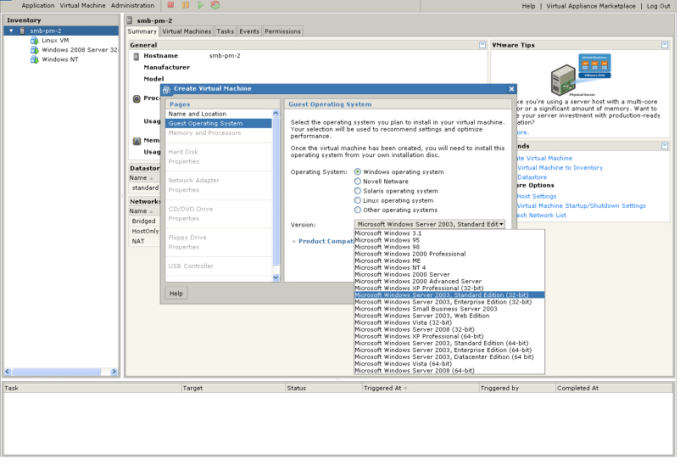Switch to the Virtual Machines tab
The width and height of the screenshot is (680, 465).
186,31
